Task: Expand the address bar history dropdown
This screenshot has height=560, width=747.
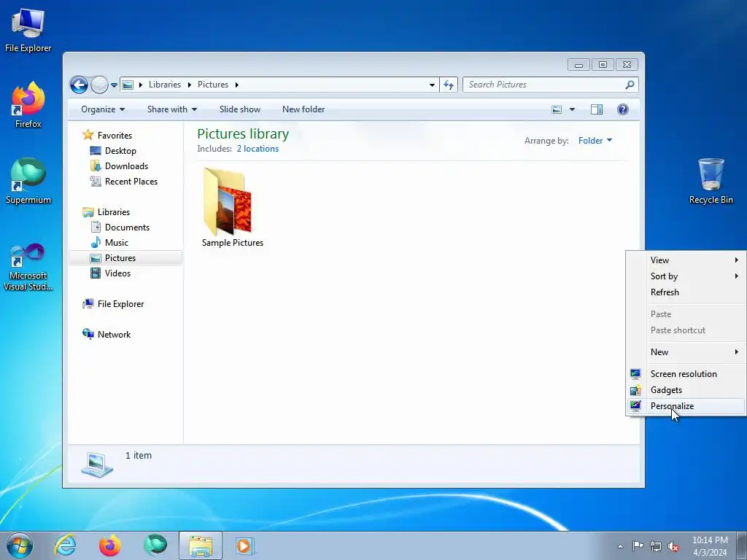Action: point(432,85)
